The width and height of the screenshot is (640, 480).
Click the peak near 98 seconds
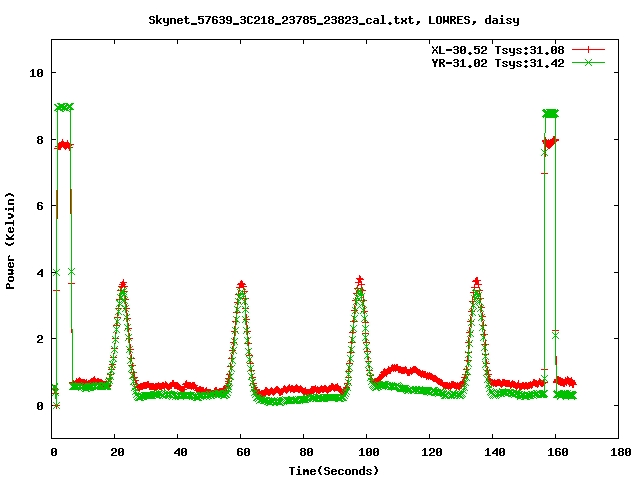click(359, 281)
